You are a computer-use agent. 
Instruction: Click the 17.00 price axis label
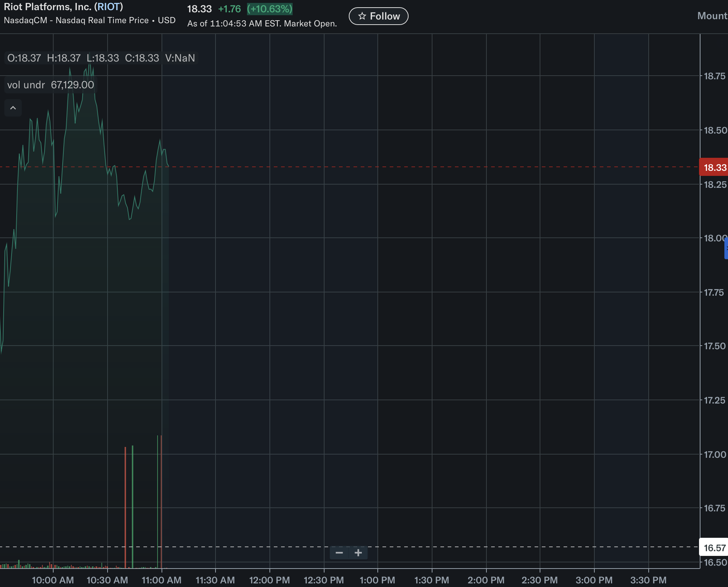coord(714,455)
